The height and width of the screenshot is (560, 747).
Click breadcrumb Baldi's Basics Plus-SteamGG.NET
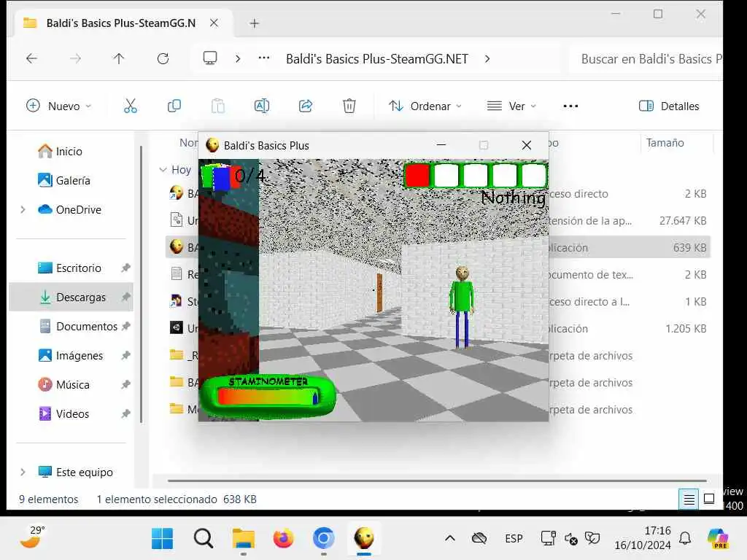(x=377, y=58)
